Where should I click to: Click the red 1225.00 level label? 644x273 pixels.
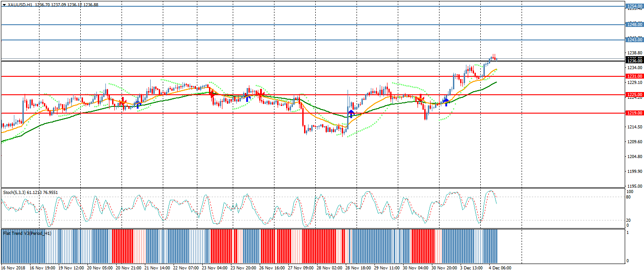634,95
